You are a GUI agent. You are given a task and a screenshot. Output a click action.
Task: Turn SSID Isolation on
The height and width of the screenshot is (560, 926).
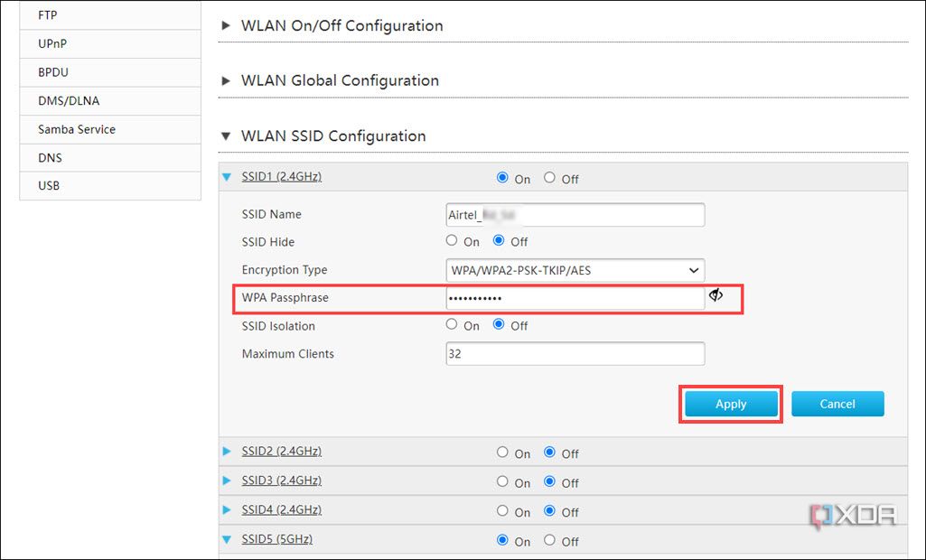point(451,324)
